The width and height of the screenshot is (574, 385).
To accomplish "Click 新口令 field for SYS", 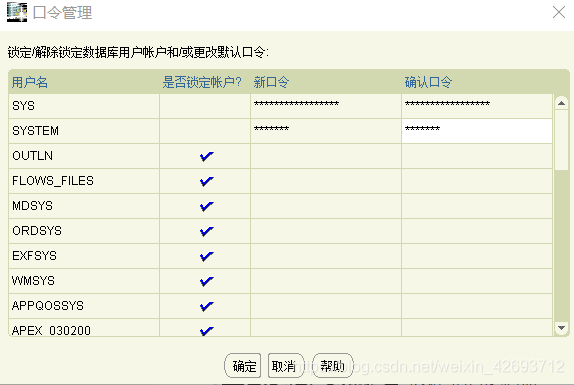I will pyautogui.click(x=326, y=106).
